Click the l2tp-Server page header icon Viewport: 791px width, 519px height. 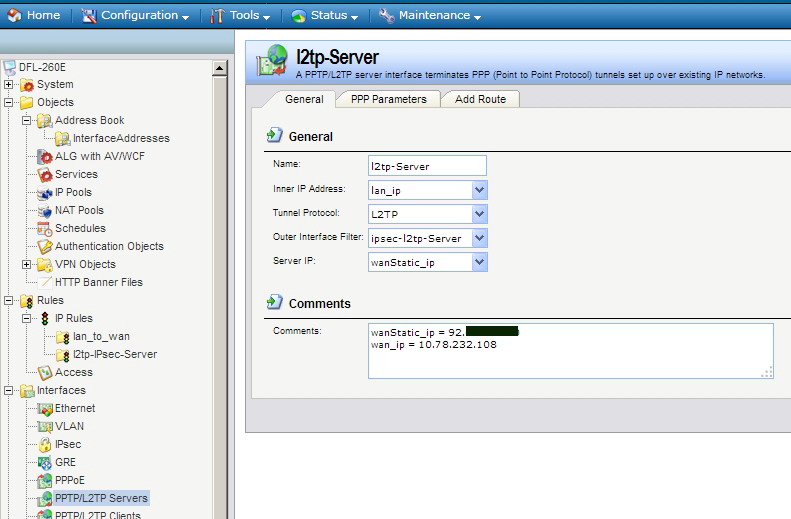pyautogui.click(x=272, y=61)
